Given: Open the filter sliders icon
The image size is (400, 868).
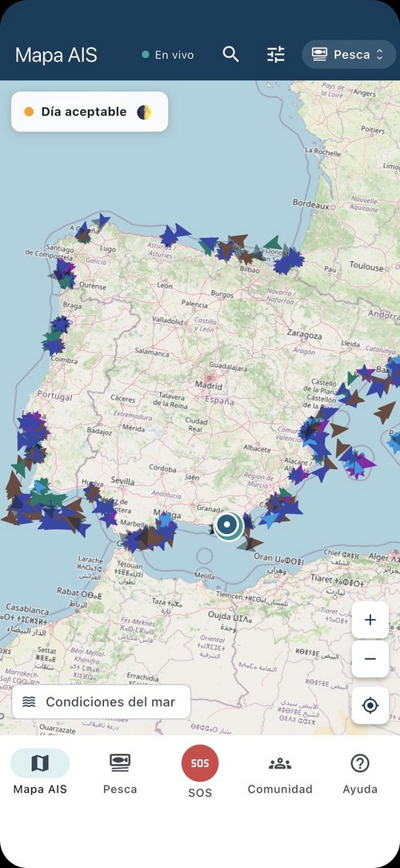Looking at the screenshot, I should click(x=275, y=54).
